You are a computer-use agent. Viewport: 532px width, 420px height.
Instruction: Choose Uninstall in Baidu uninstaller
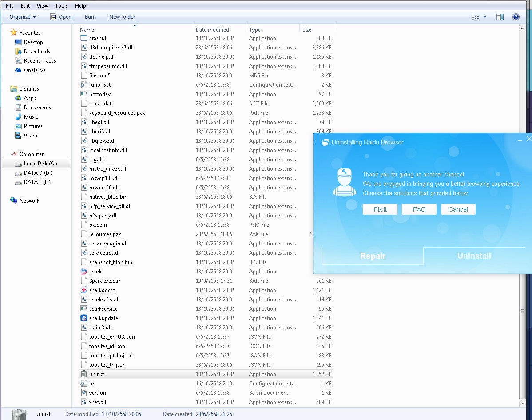coord(474,256)
